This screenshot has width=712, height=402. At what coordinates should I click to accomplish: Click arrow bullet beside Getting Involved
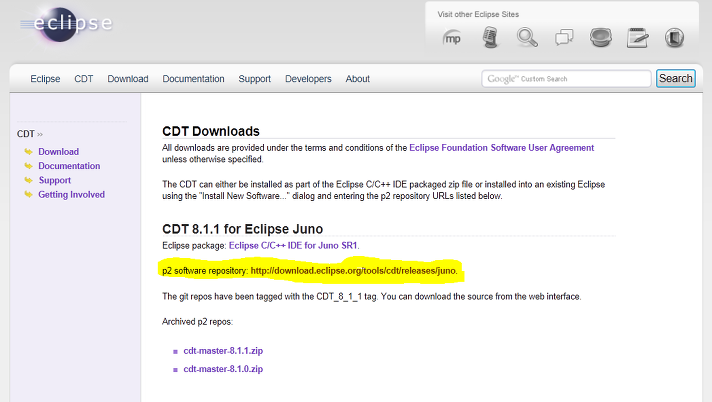28,194
